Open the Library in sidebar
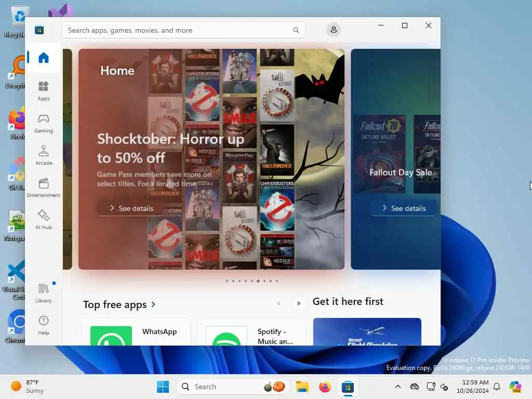Screen dimensions: 532x399 (x=44, y=293)
